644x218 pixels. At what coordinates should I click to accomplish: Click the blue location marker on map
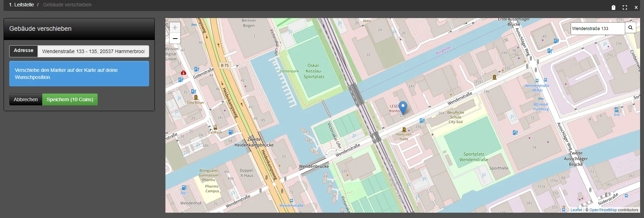click(403, 107)
